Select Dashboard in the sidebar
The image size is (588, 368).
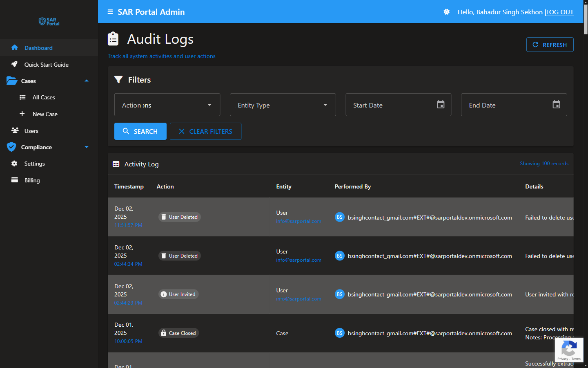[38, 47]
